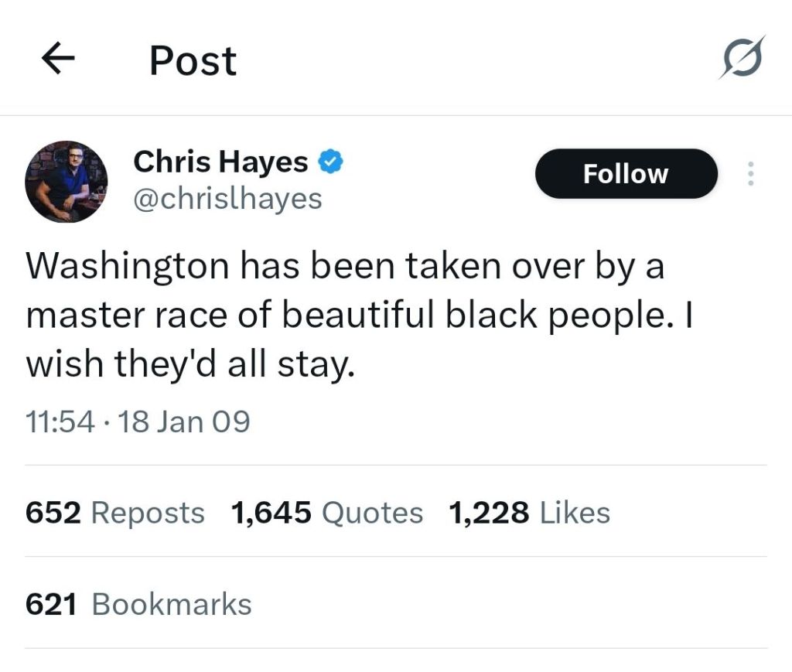Click the word Washington in the post
The width and height of the screenshot is (792, 672).
point(128,268)
